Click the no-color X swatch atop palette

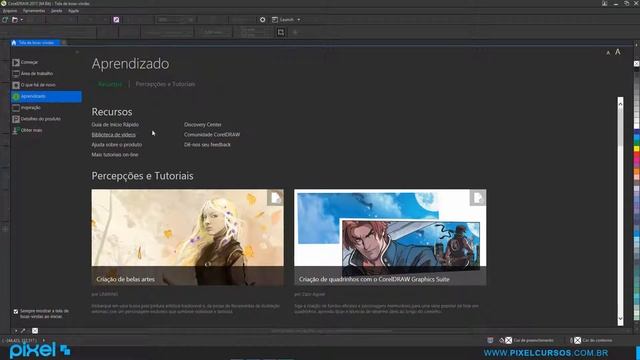coord(636,64)
